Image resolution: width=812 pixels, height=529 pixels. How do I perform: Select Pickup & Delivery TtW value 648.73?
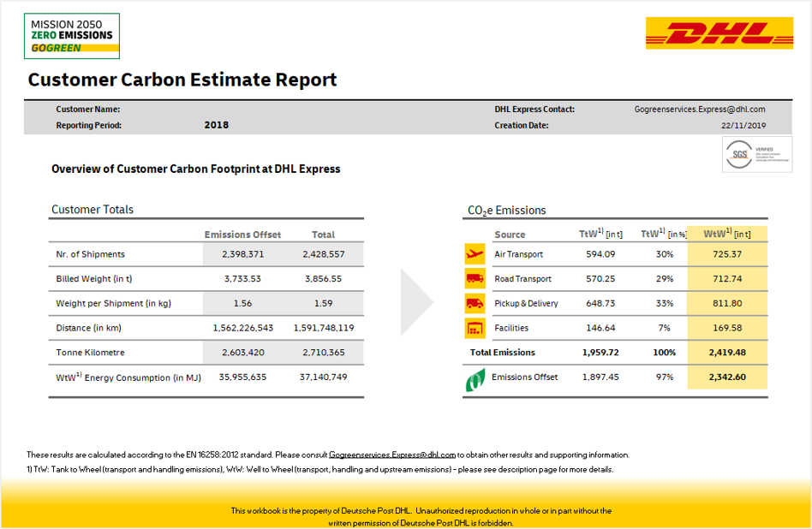tap(600, 303)
